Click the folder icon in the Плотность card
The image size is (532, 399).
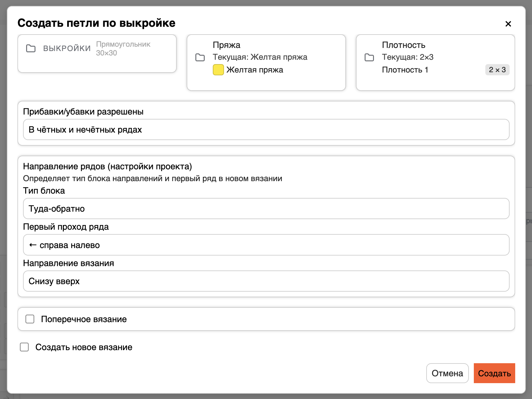pyautogui.click(x=369, y=58)
